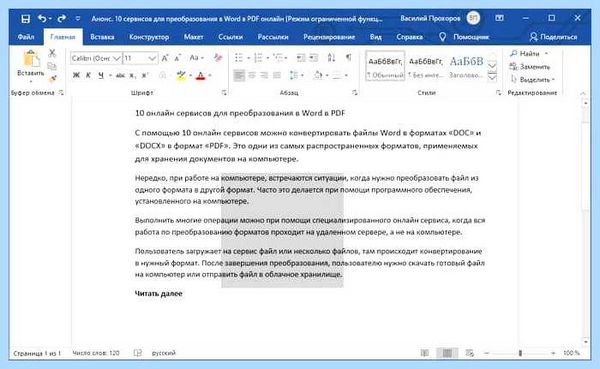Click the red font color A button

(x=201, y=75)
